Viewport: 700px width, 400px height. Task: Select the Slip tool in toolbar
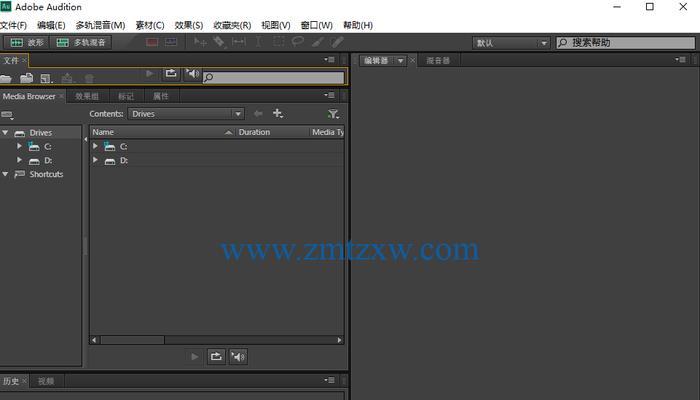[x=238, y=42]
